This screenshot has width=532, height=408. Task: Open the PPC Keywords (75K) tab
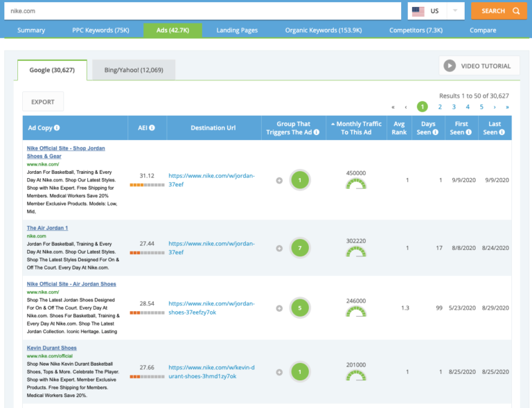tap(100, 30)
